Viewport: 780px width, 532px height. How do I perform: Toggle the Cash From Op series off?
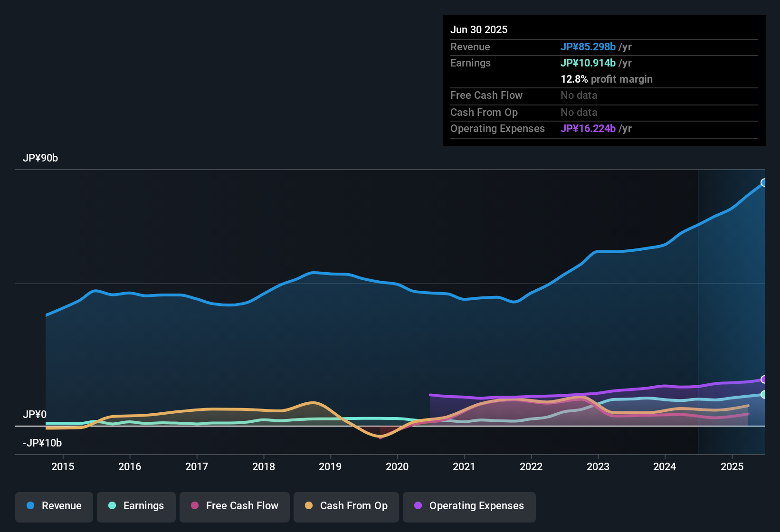pyautogui.click(x=346, y=506)
